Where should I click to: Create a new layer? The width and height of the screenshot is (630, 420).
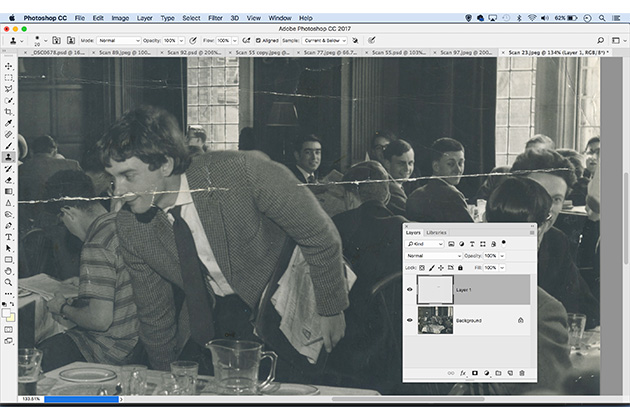510,373
